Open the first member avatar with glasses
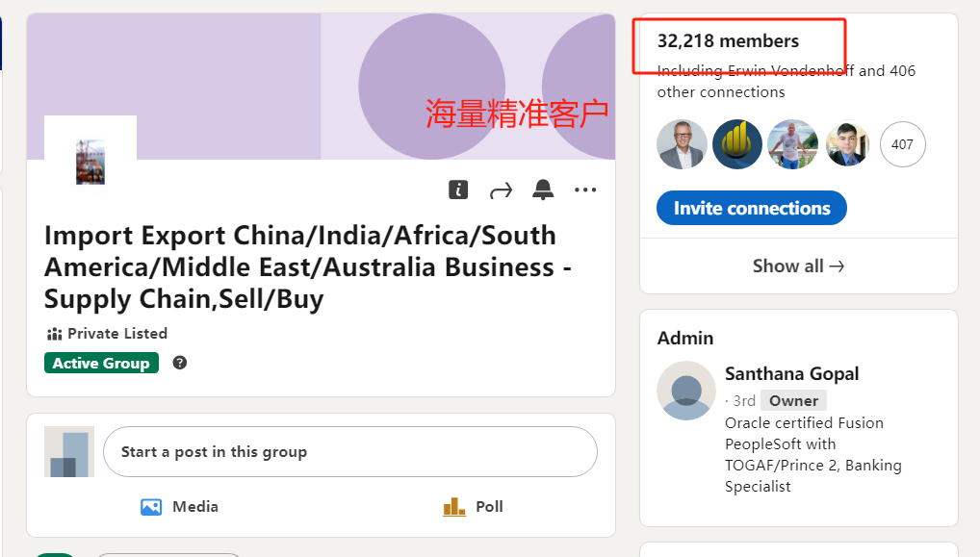The image size is (980, 557). click(682, 145)
